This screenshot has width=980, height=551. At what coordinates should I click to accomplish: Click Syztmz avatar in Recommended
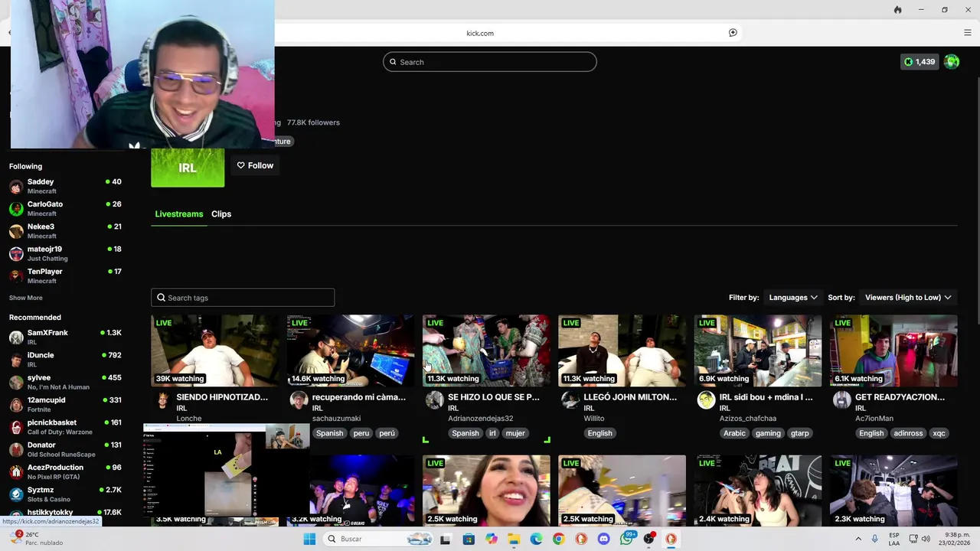[16, 494]
